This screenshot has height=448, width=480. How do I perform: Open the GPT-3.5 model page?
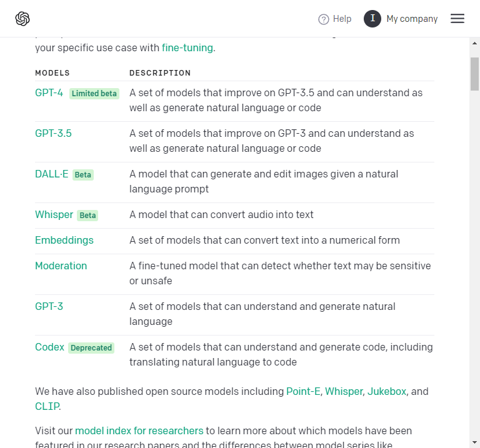point(53,133)
